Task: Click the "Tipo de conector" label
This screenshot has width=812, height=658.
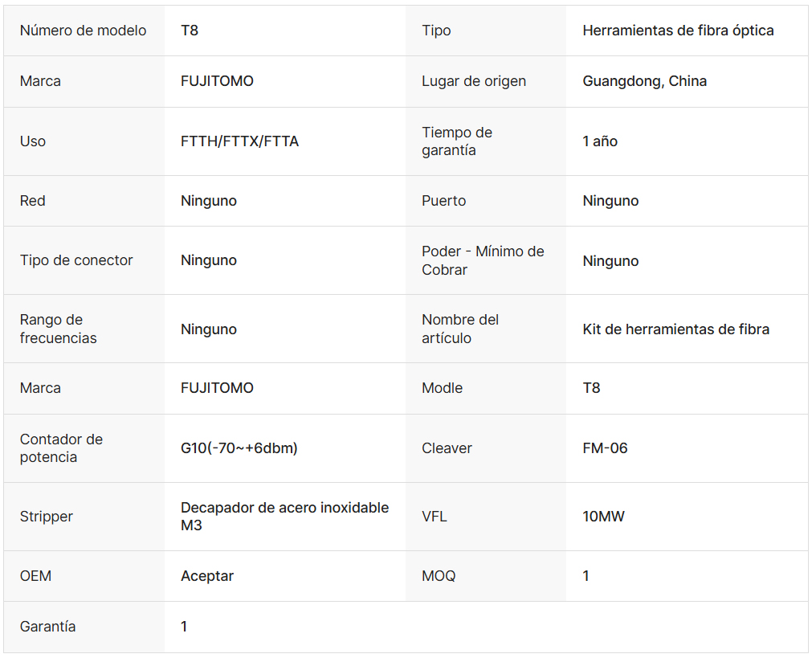Action: [76, 260]
